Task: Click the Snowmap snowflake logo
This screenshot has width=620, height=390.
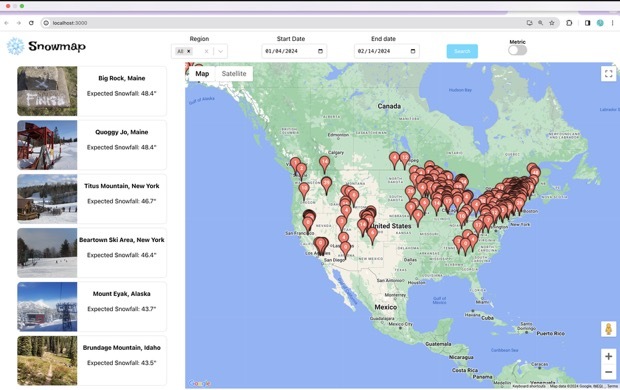Action: click(15, 46)
